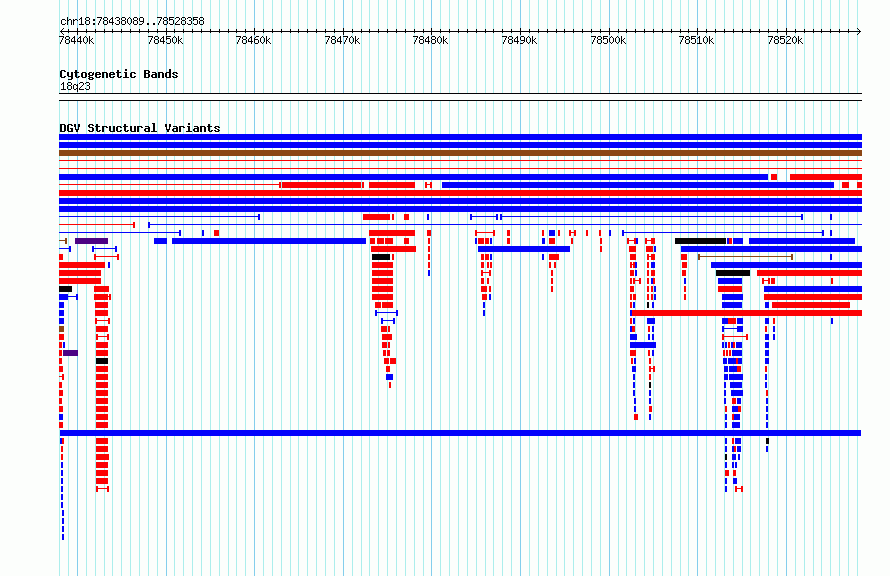Click the blue variant spanning 78451k to 78474k

click(x=269, y=241)
